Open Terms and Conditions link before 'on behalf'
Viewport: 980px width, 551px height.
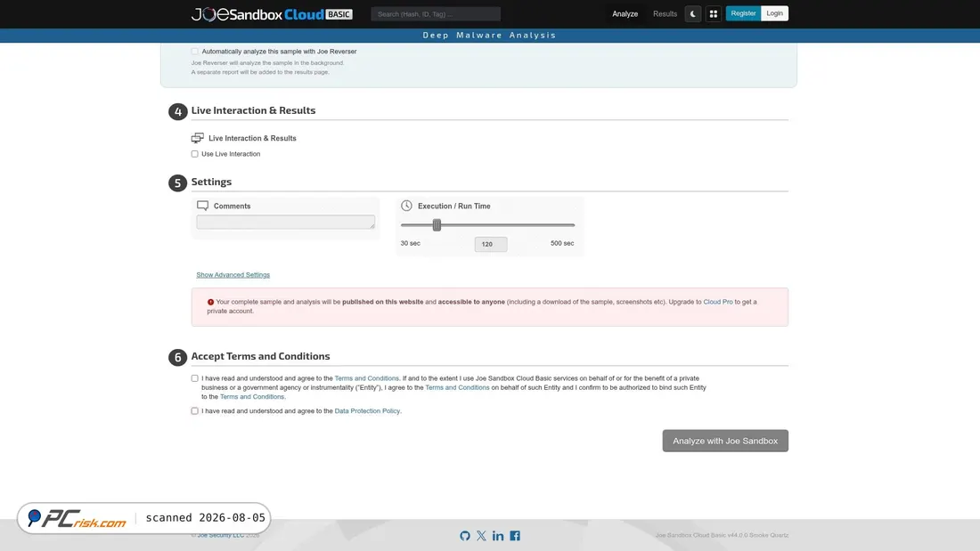(x=457, y=387)
